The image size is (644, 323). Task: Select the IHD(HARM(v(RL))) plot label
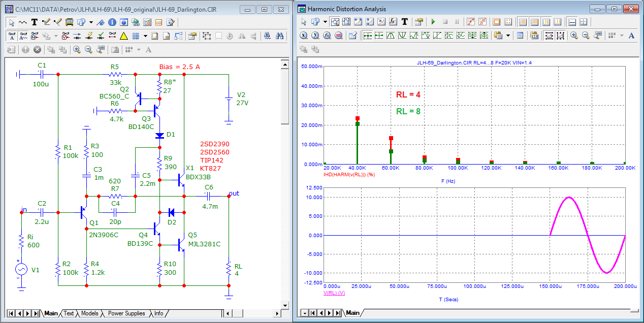click(349, 174)
